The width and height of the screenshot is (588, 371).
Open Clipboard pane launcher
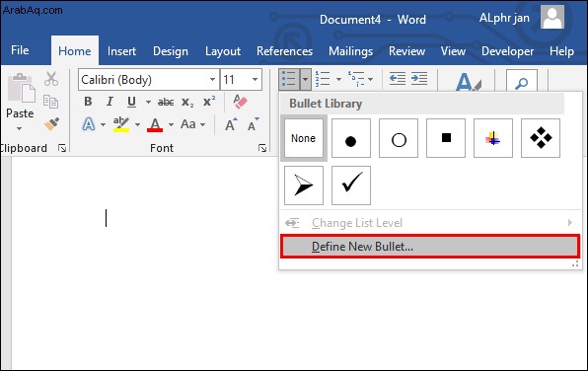pyautogui.click(x=62, y=149)
